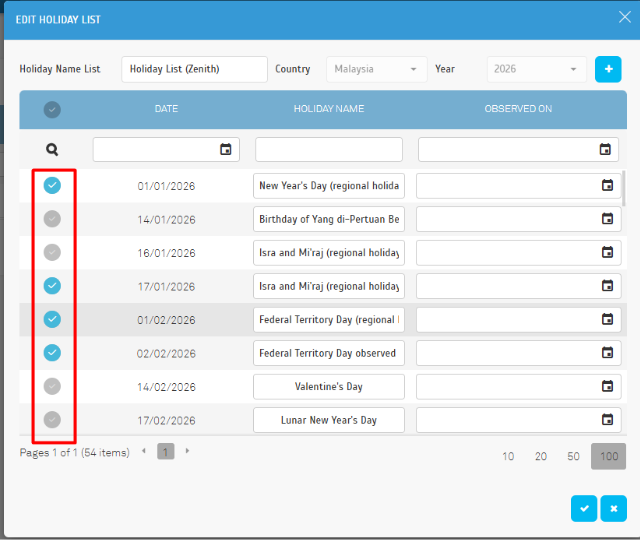The image size is (640, 540).
Task: Uncheck the 01/01/2026 New Year's Day row
Action: [x=52, y=185]
